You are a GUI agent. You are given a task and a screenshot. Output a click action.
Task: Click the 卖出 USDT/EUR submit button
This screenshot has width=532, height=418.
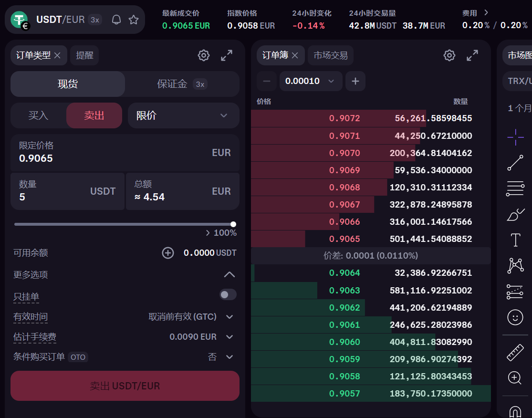pos(125,386)
